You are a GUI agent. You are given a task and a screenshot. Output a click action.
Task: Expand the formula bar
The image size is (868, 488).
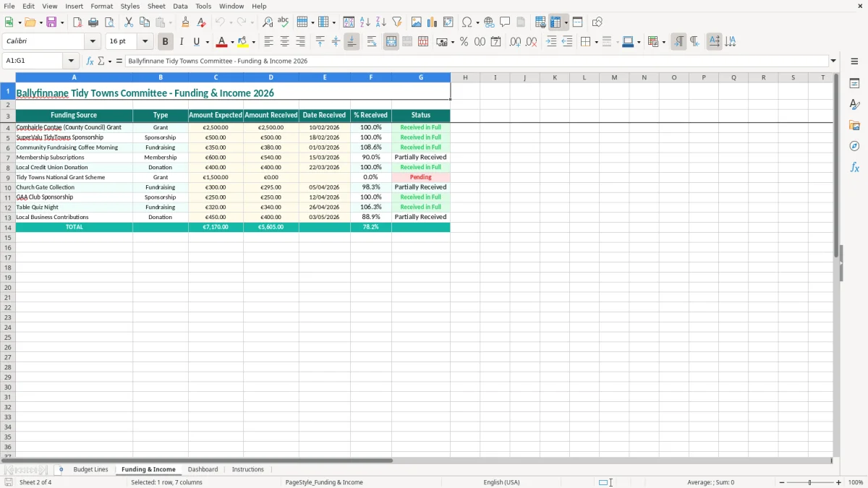[833, 61]
